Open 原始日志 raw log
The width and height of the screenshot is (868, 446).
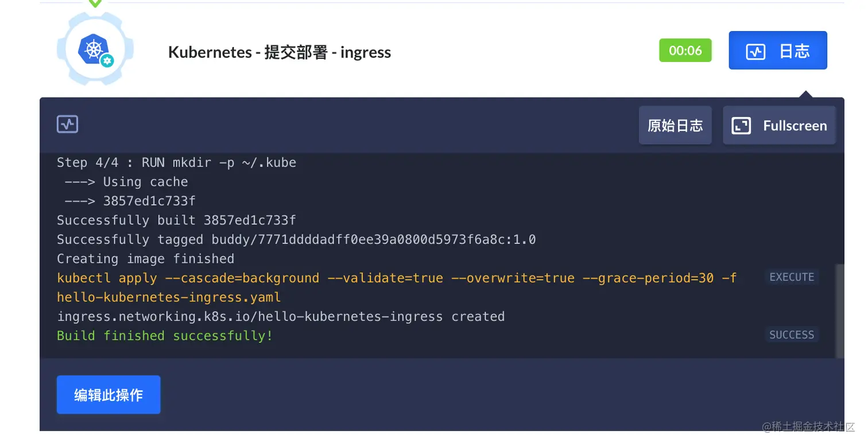[x=675, y=125]
